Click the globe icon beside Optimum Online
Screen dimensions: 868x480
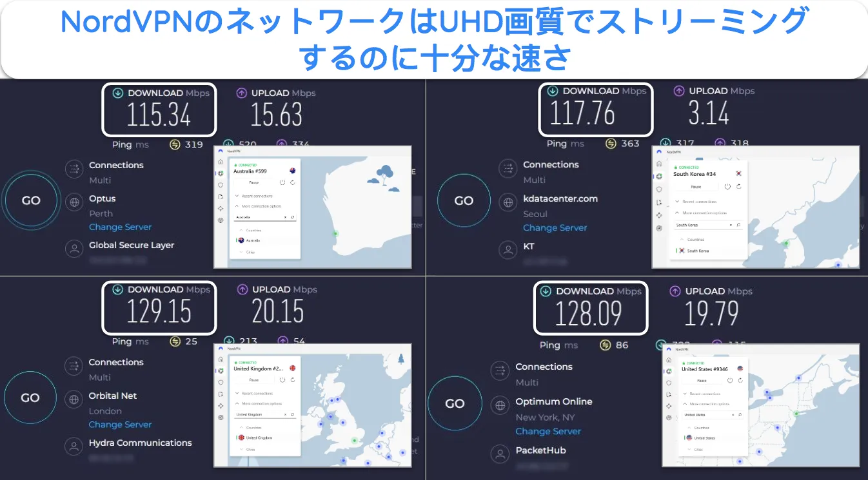click(500, 405)
